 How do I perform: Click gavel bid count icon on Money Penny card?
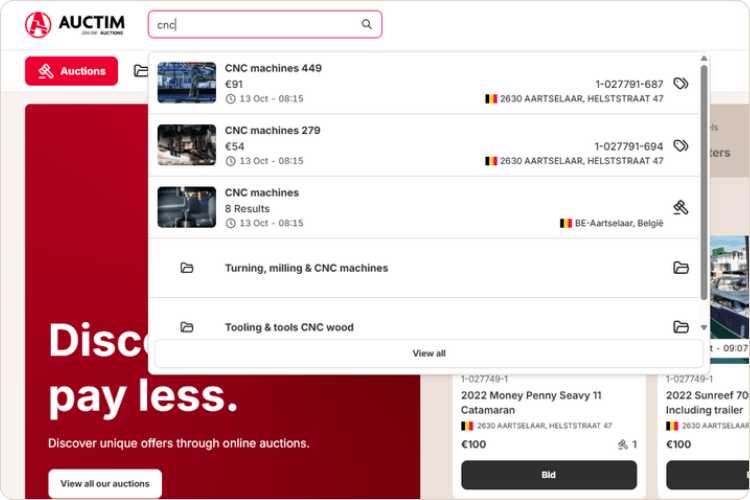tap(622, 444)
